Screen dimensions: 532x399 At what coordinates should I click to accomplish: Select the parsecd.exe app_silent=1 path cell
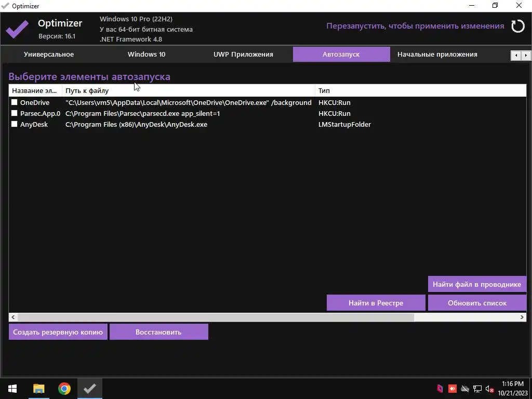pyautogui.click(x=142, y=113)
